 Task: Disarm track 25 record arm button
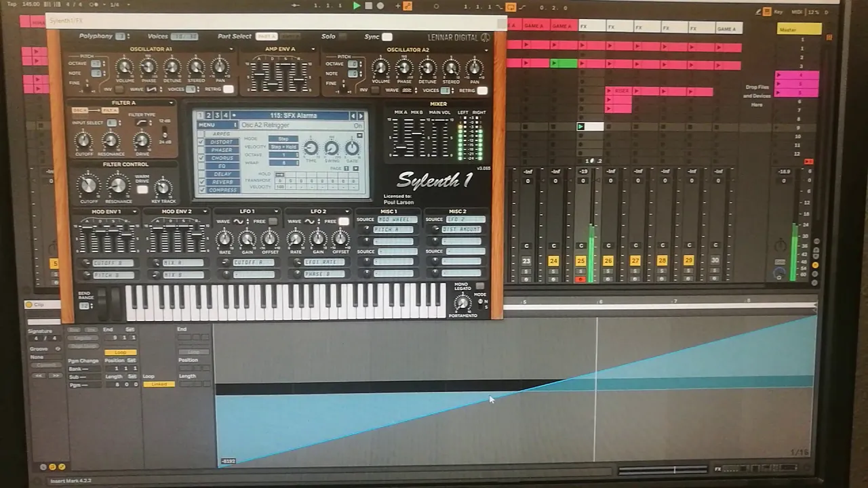click(x=580, y=279)
